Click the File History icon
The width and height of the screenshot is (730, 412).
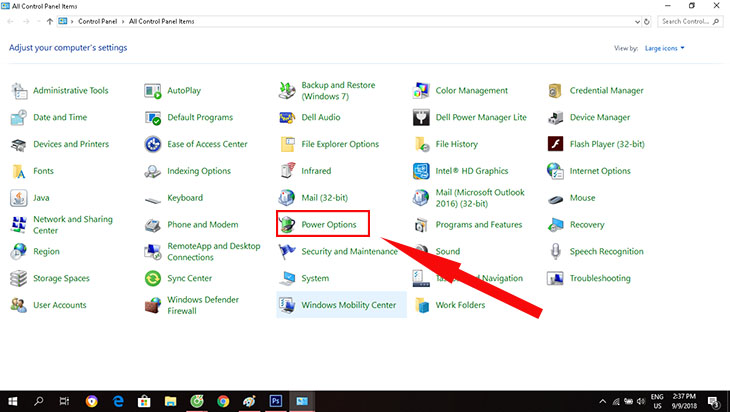(422, 144)
